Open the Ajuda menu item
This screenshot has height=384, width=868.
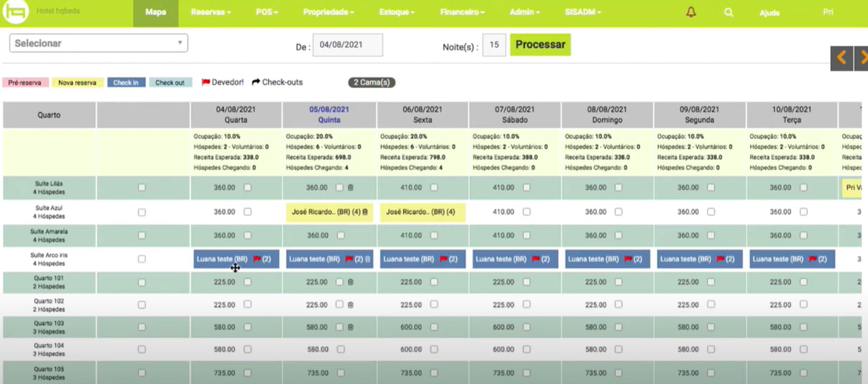coord(769,13)
